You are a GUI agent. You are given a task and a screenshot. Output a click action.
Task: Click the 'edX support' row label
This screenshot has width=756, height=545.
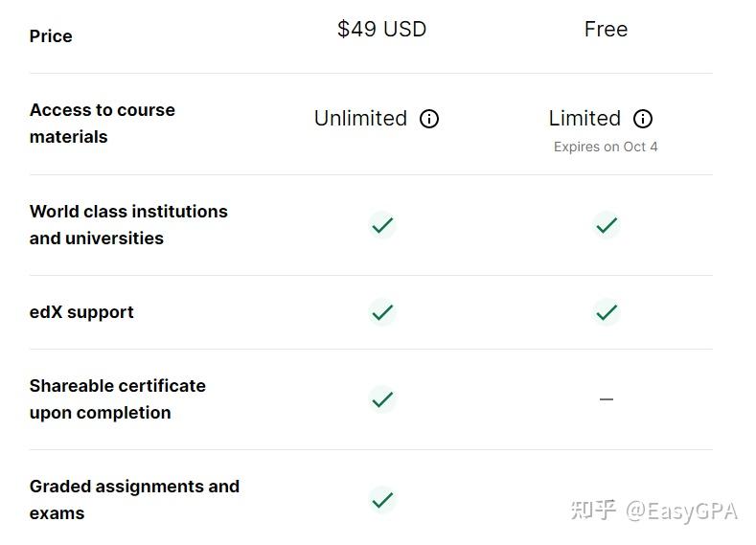tap(81, 312)
